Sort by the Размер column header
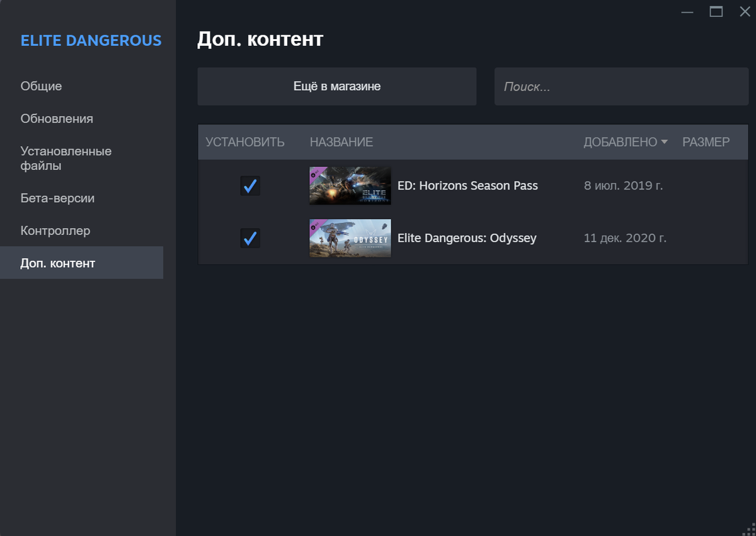Image resolution: width=756 pixels, height=536 pixels. pos(706,142)
